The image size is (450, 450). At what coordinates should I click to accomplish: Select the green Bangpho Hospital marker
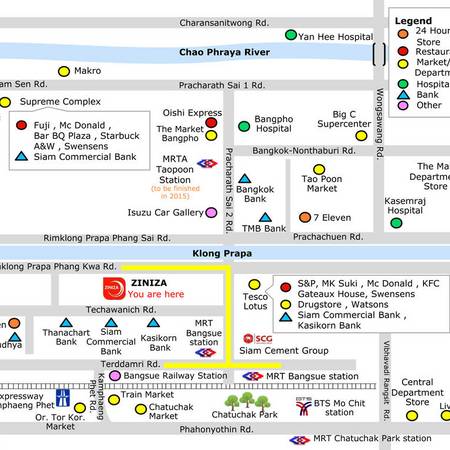click(x=244, y=126)
